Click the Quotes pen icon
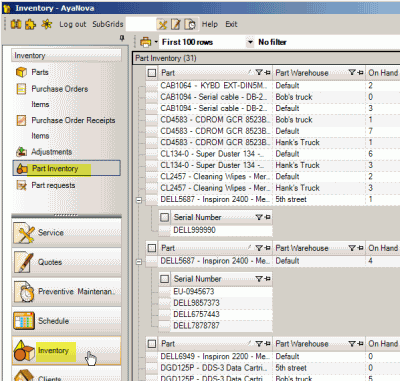400x381 pixels. (x=24, y=262)
